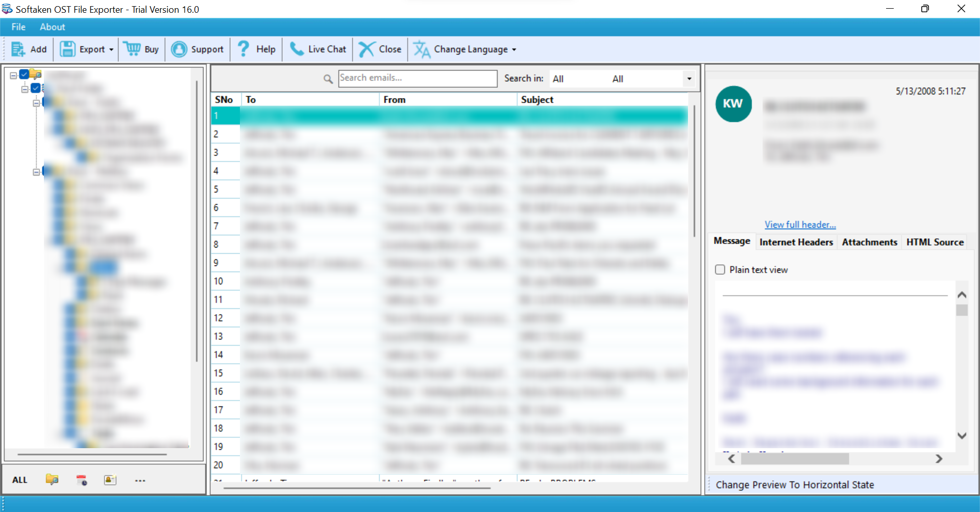Screen dimensions: 980x512
Task: Switch to the Attachments tab
Action: coord(869,242)
